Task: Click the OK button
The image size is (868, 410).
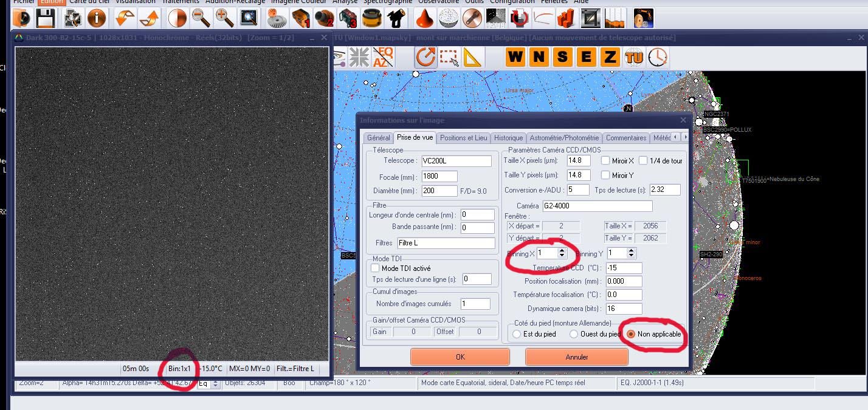Action: point(460,357)
